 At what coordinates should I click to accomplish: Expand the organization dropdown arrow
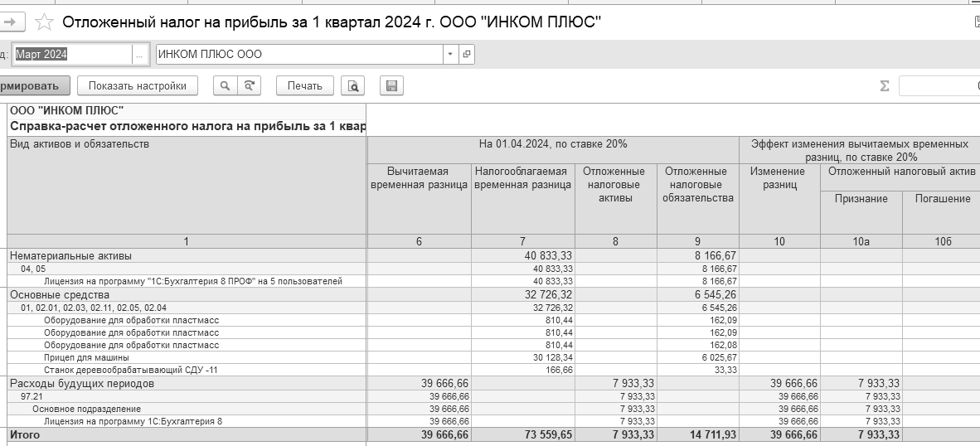point(451,55)
